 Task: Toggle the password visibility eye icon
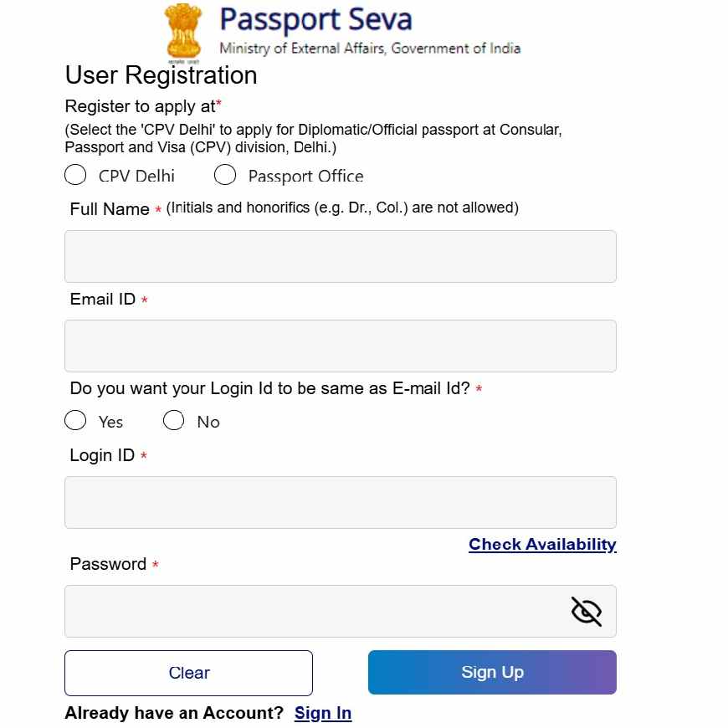587,612
